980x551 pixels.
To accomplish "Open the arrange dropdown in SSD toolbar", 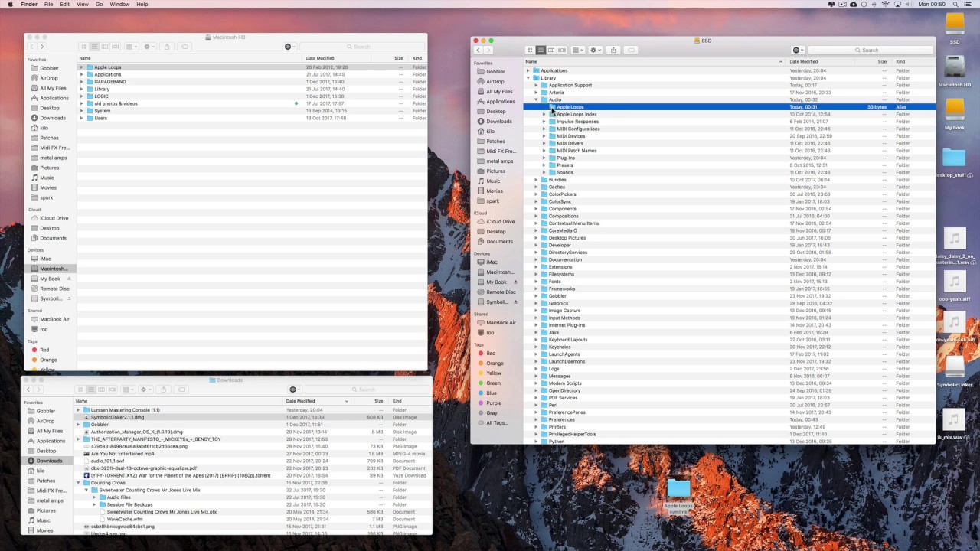I will coord(578,51).
